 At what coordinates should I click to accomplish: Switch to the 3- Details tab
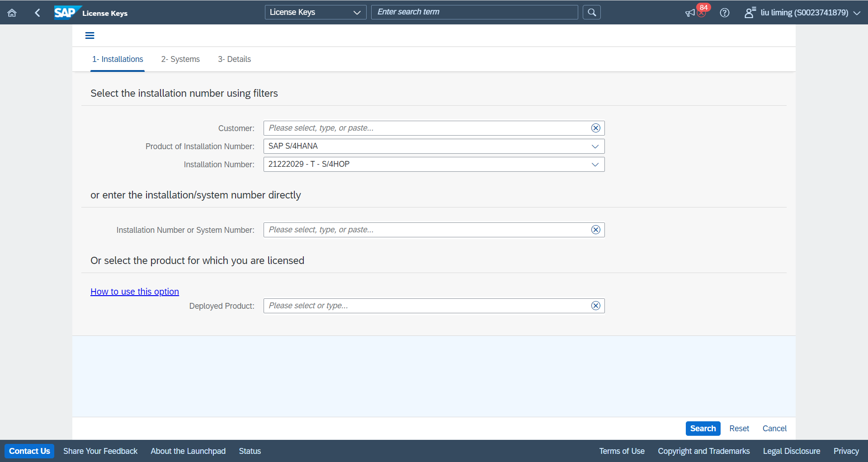coord(234,59)
